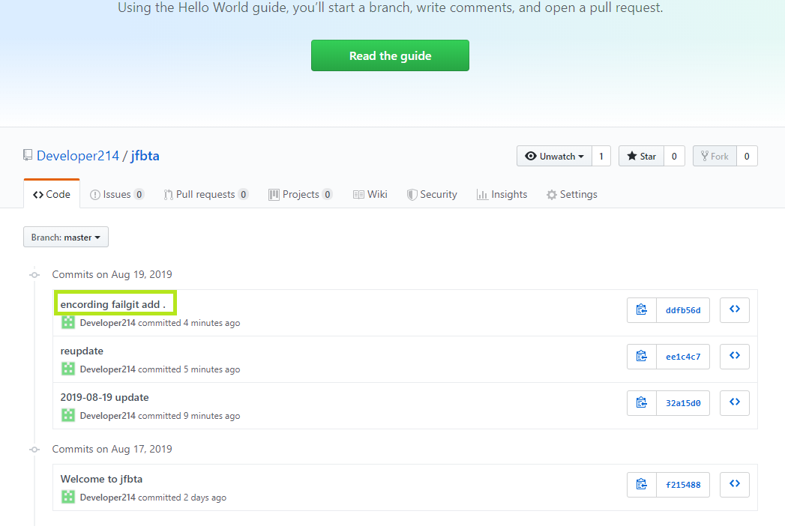The width and height of the screenshot is (785, 532).
Task: Open the 'Welcome to jfbta' commit
Action: click(x=102, y=479)
